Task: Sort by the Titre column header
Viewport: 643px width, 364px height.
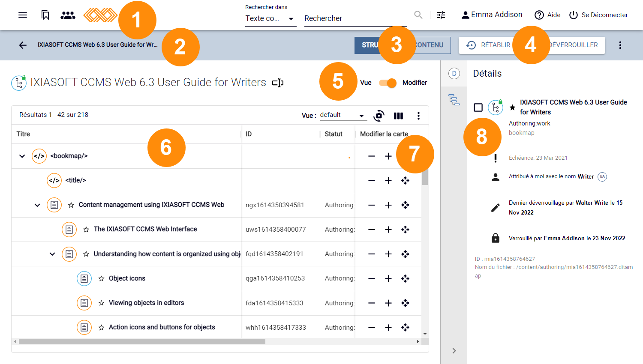Action: tap(23, 134)
